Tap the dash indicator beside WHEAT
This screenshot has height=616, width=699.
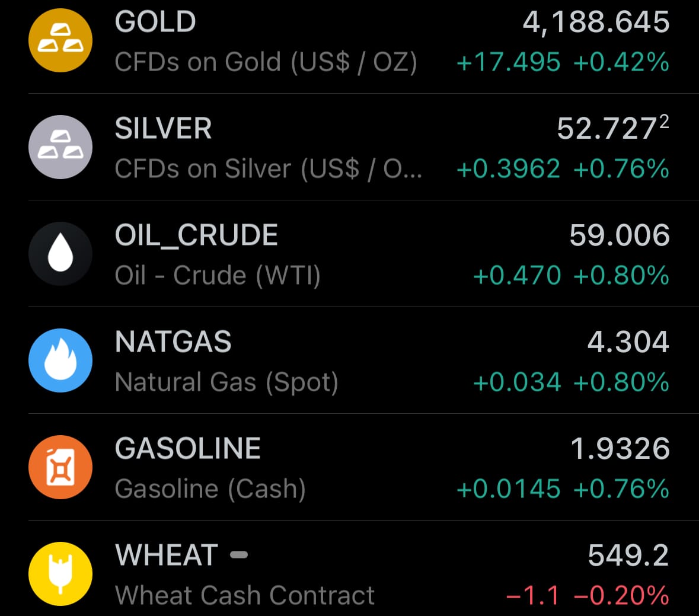238,555
